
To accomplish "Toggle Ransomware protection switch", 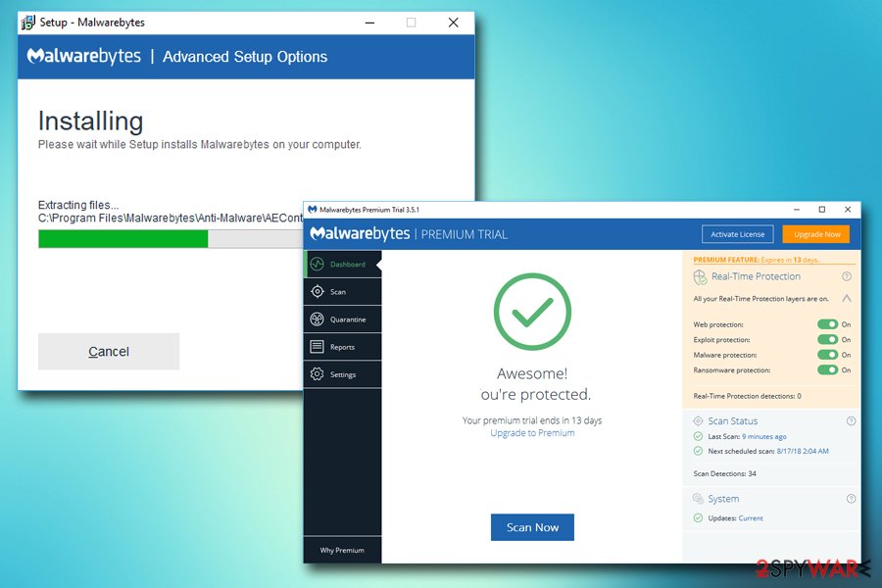I will [827, 369].
